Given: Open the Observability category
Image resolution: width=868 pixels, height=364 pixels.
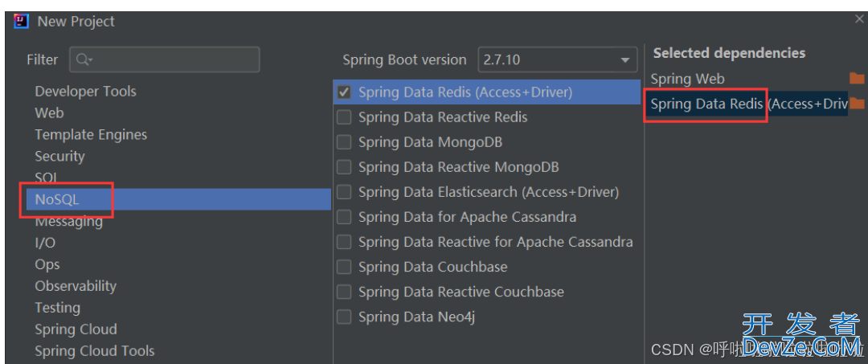Looking at the screenshot, I should (76, 286).
